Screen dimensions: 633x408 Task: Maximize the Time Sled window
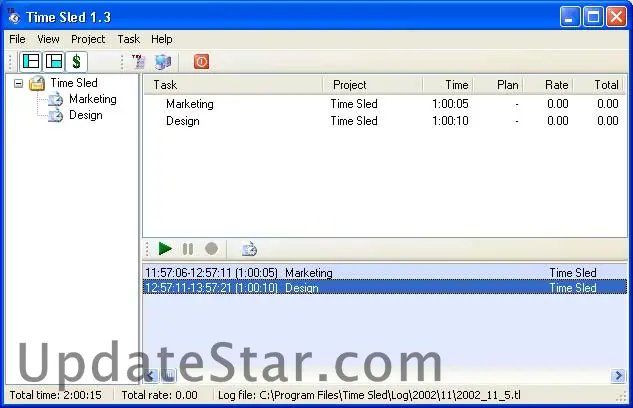coord(593,17)
